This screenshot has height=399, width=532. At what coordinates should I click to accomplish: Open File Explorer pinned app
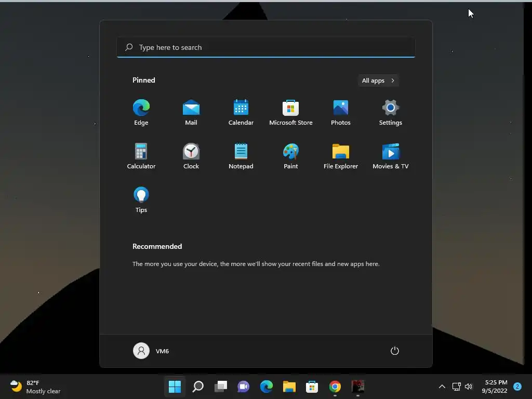(341, 156)
